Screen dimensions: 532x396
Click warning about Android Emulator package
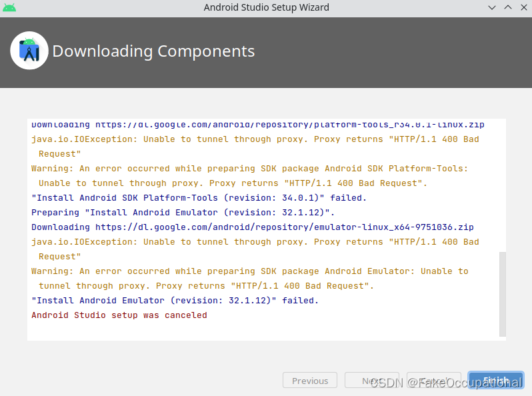249,279
